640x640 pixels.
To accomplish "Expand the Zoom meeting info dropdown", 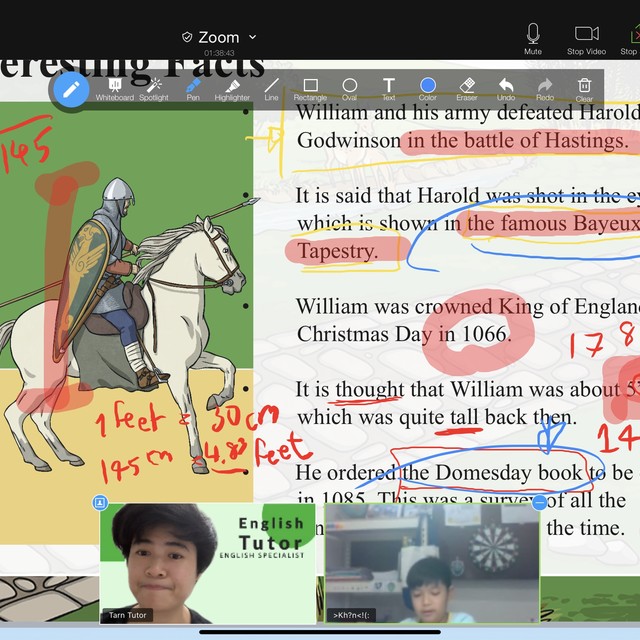I will tap(253, 37).
